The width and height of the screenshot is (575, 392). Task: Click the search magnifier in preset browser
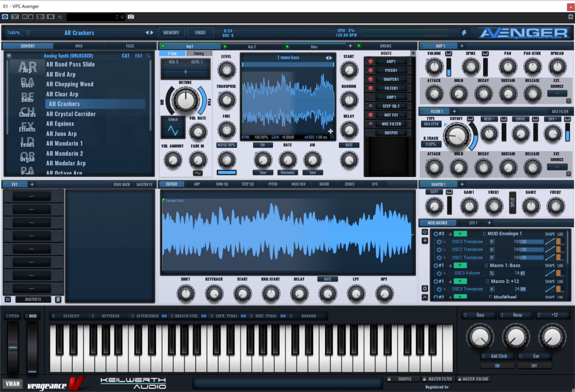pos(148,56)
